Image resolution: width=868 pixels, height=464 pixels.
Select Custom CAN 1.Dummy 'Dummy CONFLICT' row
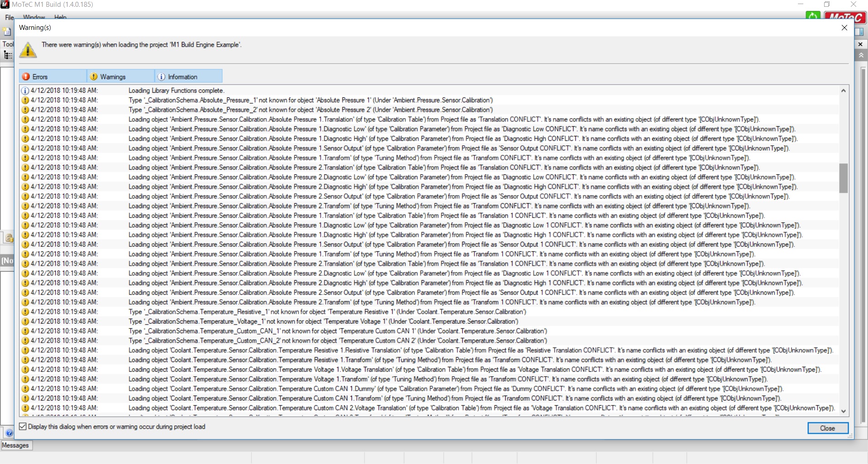pos(430,389)
